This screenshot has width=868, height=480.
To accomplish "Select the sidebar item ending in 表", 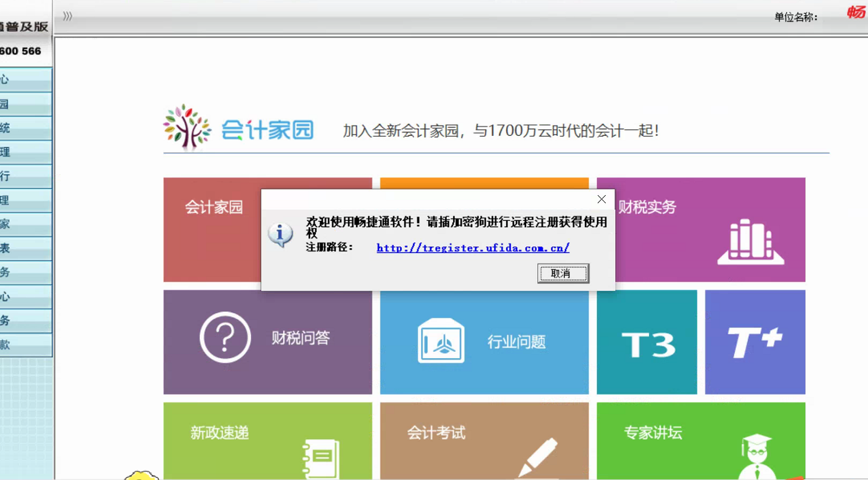I will click(26, 248).
